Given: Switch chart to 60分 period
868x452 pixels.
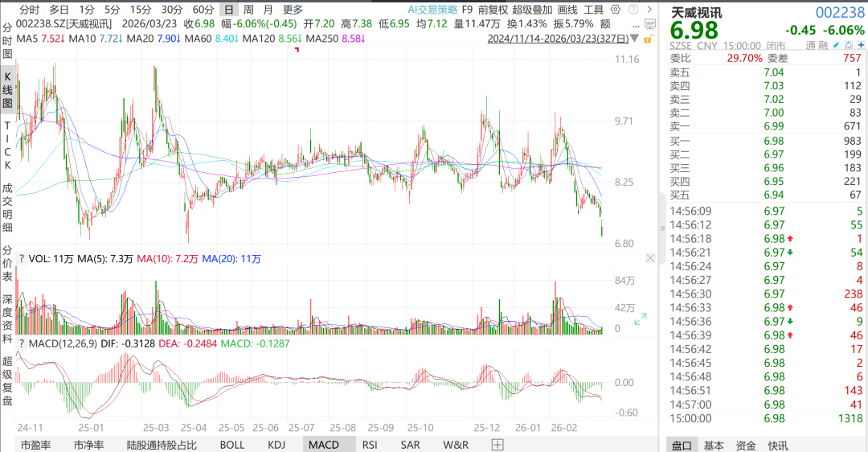Looking at the screenshot, I should [203, 10].
